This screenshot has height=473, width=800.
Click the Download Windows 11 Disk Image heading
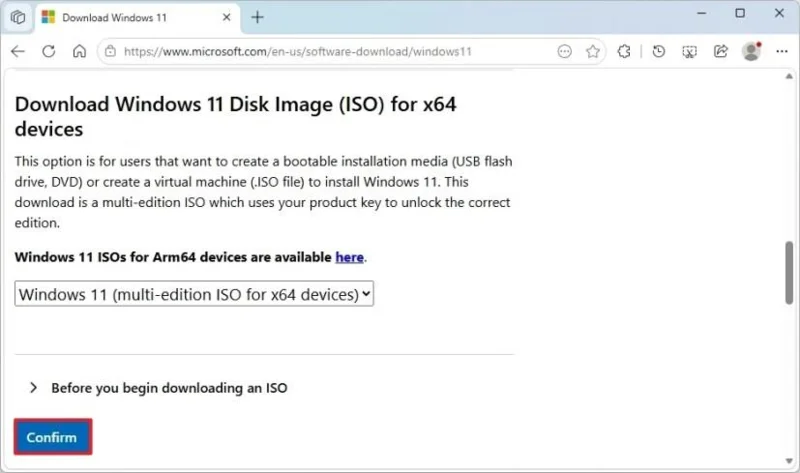pos(235,116)
